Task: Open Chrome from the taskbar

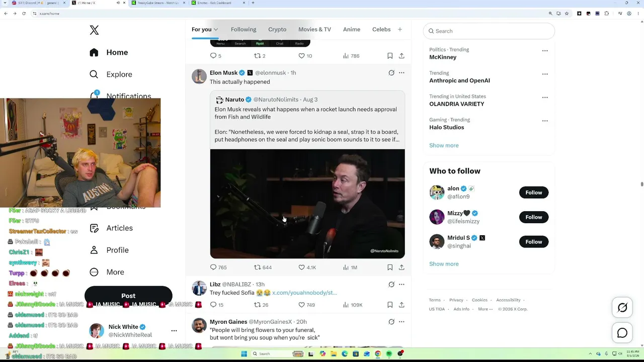Action: (x=378, y=354)
